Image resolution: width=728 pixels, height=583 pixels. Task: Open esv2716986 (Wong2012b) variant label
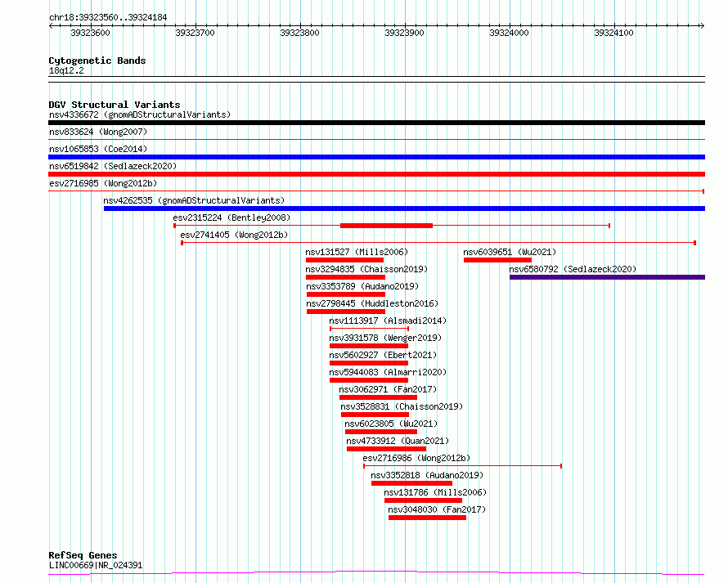(x=416, y=458)
